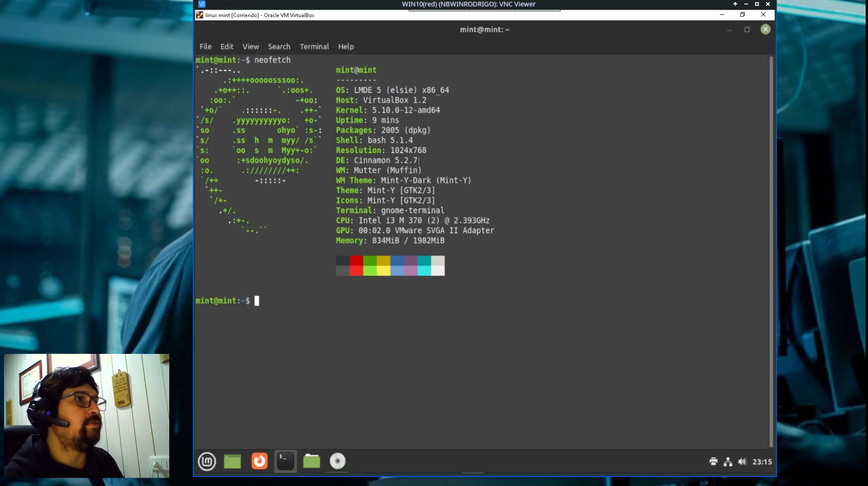Click the webcam video overlay
The width and height of the screenshot is (868, 486).
point(87,416)
